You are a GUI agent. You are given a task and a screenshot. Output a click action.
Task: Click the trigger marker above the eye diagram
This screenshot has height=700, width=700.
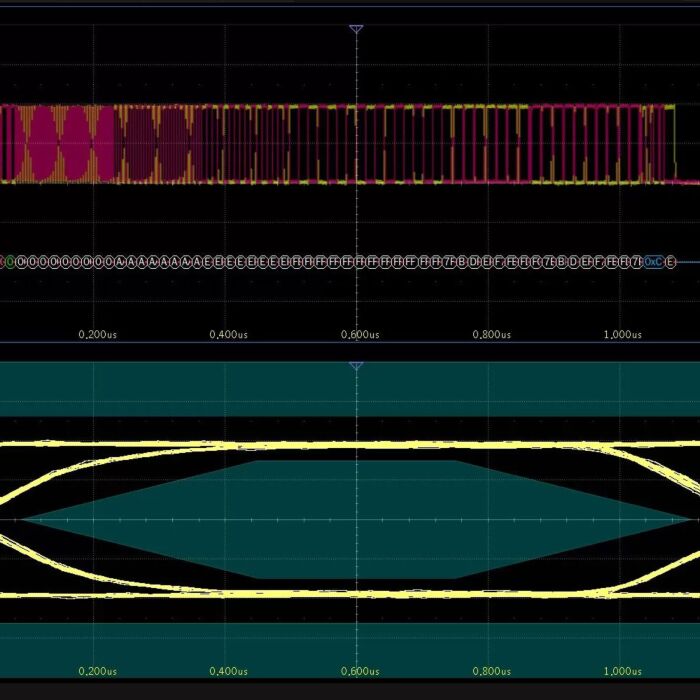(x=356, y=366)
